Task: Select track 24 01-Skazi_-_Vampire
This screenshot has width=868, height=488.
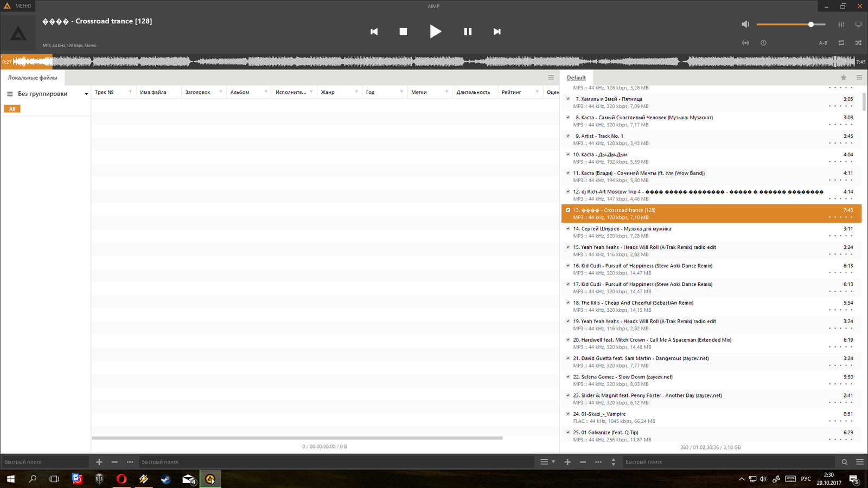Action: coord(711,418)
